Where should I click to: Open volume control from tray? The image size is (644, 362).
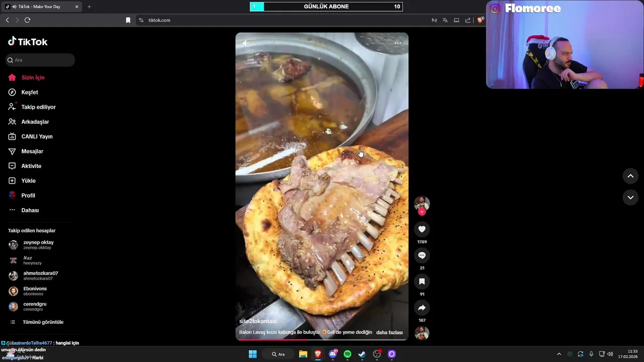pyautogui.click(x=610, y=354)
